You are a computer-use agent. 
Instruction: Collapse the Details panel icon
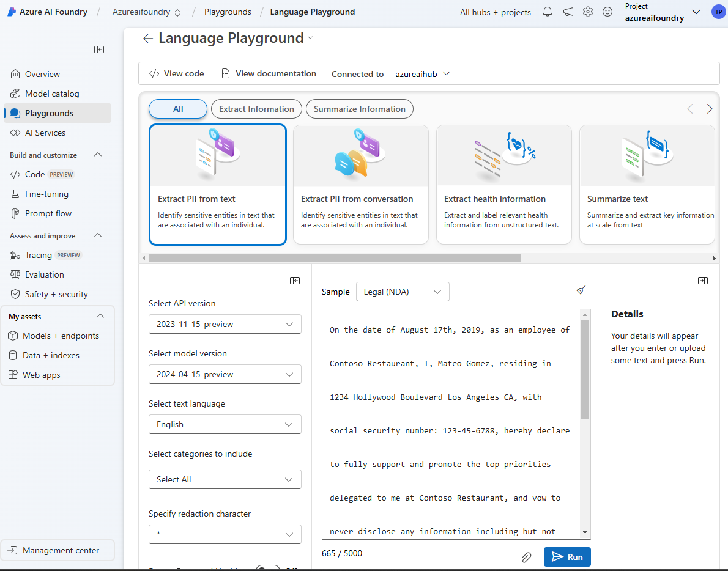click(x=703, y=281)
